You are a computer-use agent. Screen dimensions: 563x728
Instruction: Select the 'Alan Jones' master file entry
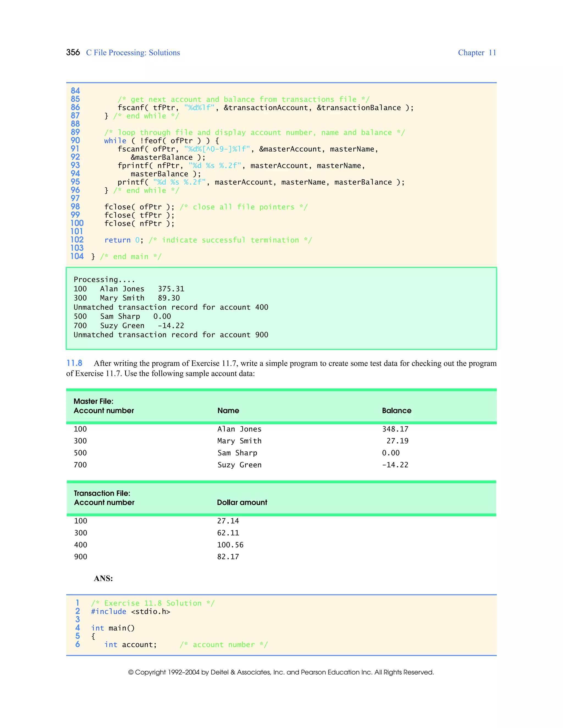coord(239,429)
